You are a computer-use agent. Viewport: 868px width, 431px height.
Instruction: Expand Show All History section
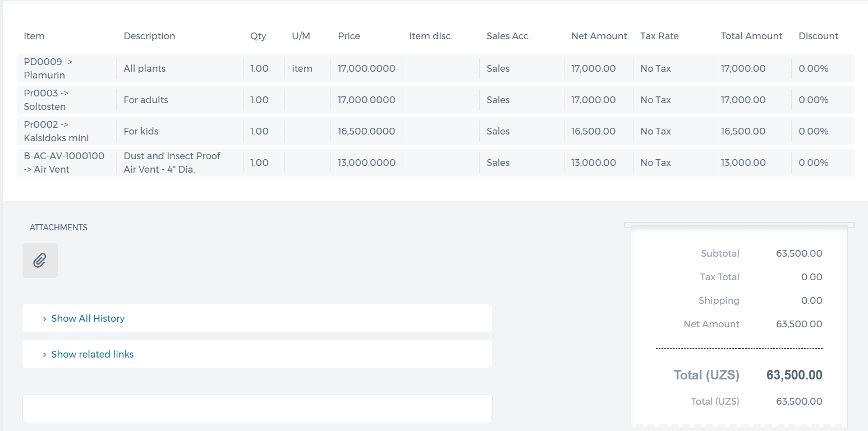point(257,318)
